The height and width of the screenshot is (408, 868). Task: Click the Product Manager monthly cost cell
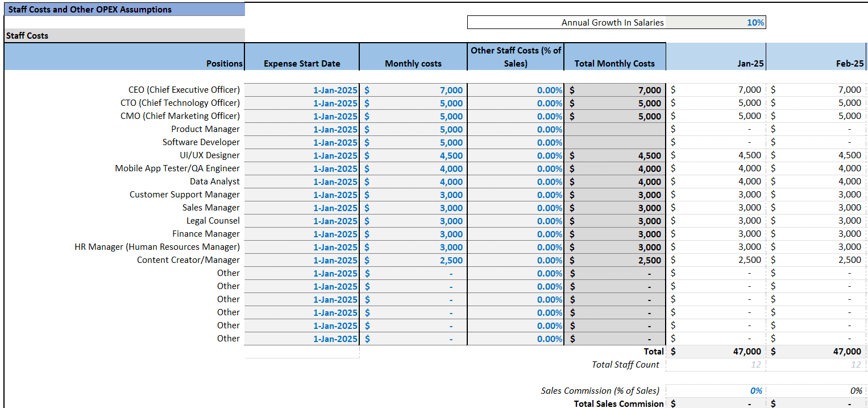pyautogui.click(x=413, y=129)
